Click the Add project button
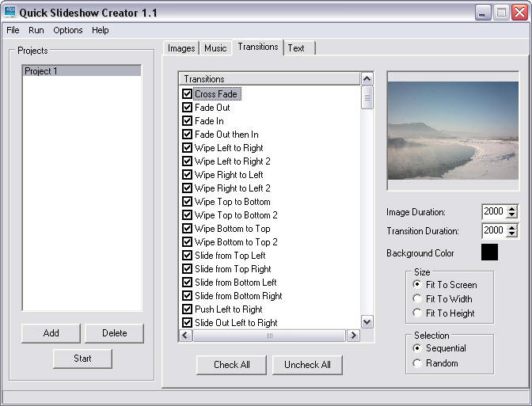 tap(51, 333)
